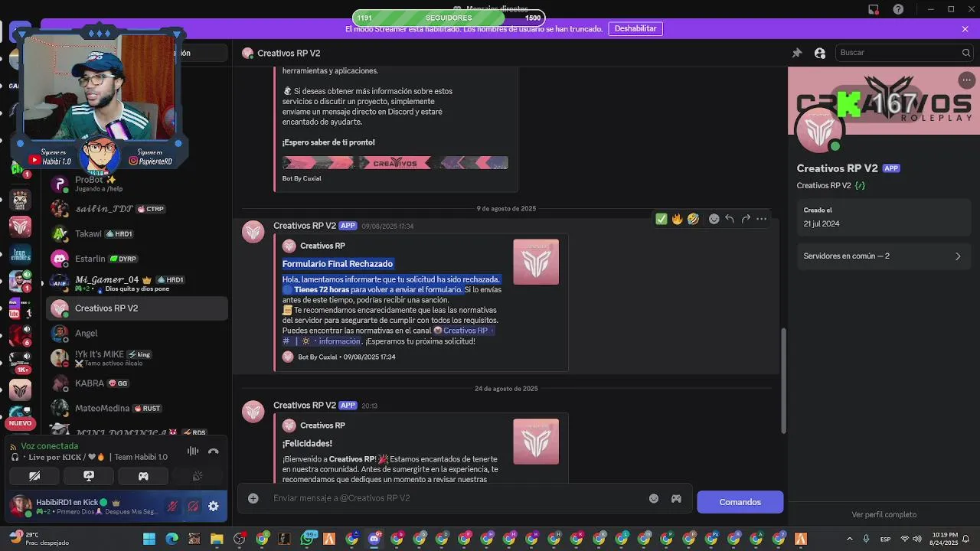The width and height of the screenshot is (980, 551).
Task: Click Deshabilitar streamer mode button
Action: pos(635,28)
